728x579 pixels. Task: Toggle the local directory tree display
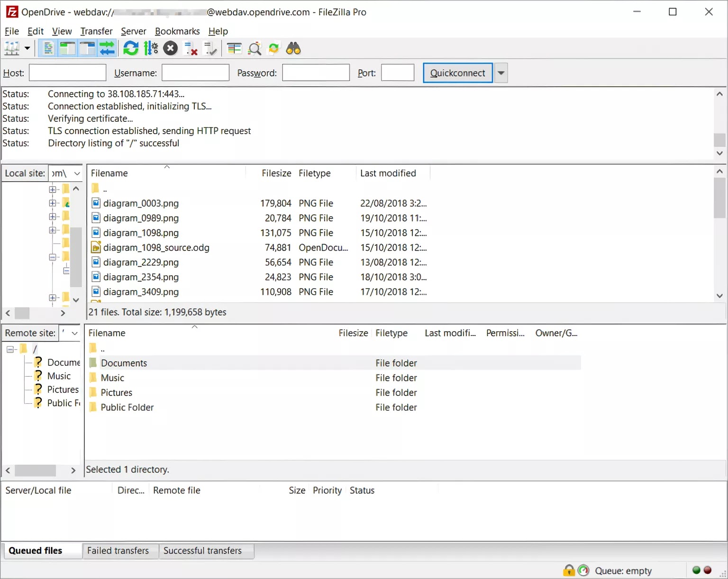[68, 48]
